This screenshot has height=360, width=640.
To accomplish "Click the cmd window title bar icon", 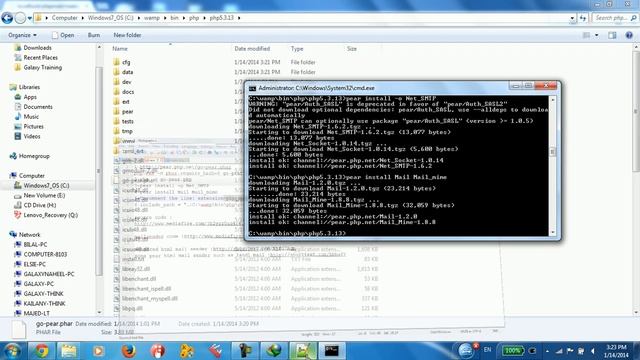I will click(253, 88).
